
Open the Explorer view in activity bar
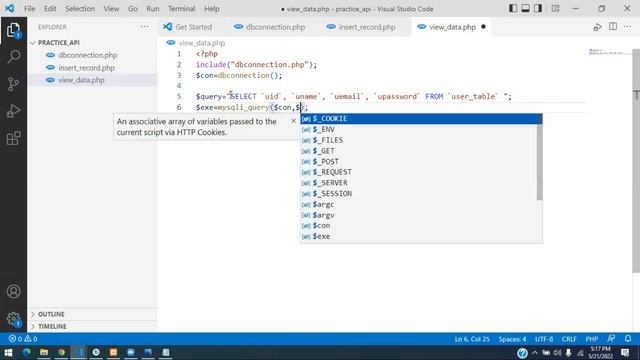pyautogui.click(x=13, y=31)
